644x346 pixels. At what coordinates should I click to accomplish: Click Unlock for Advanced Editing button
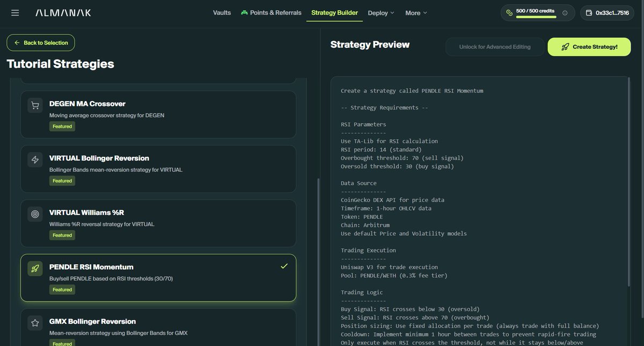pos(495,47)
